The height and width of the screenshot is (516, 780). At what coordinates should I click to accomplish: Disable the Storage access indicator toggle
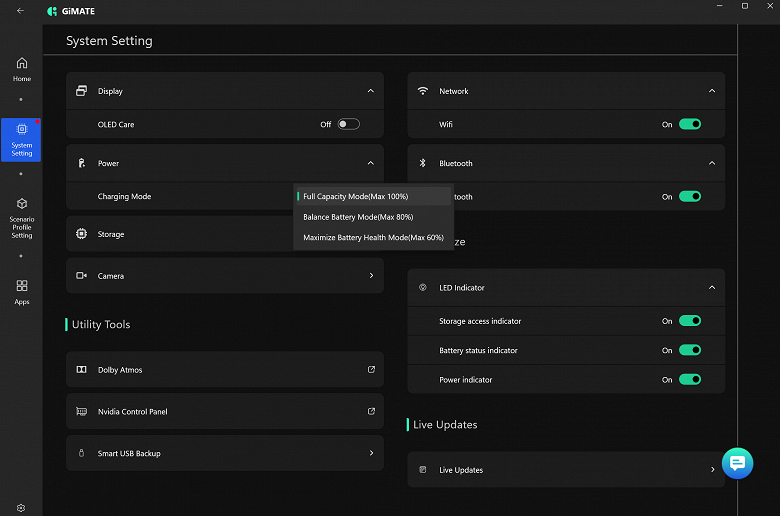pyautogui.click(x=690, y=321)
